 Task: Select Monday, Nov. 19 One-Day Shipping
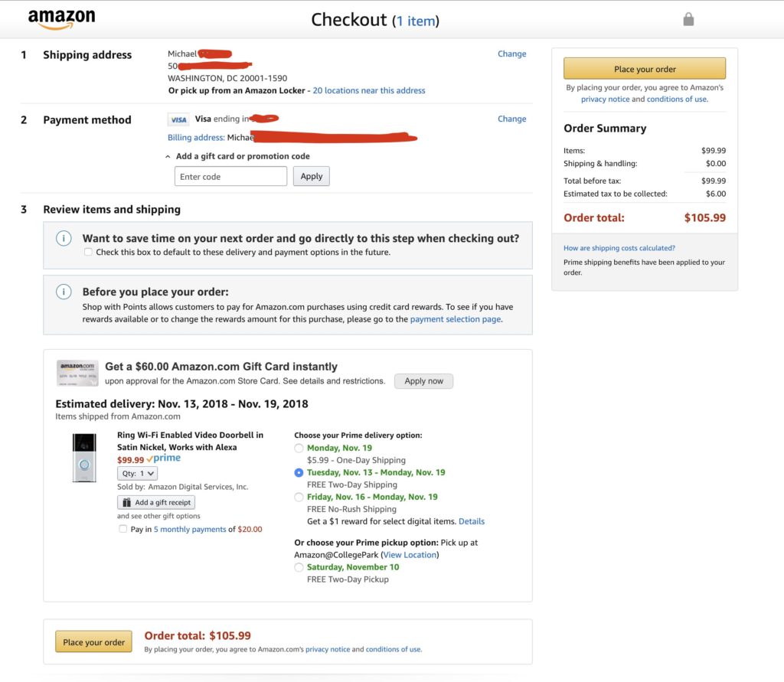click(299, 448)
